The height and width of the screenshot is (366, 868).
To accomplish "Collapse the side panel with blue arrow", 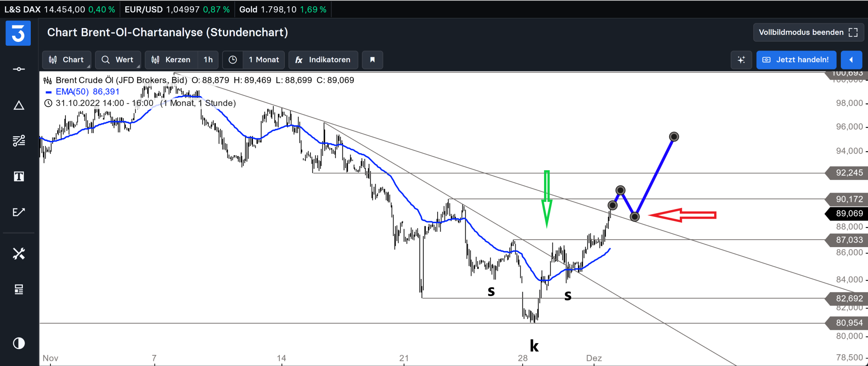I will click(851, 60).
